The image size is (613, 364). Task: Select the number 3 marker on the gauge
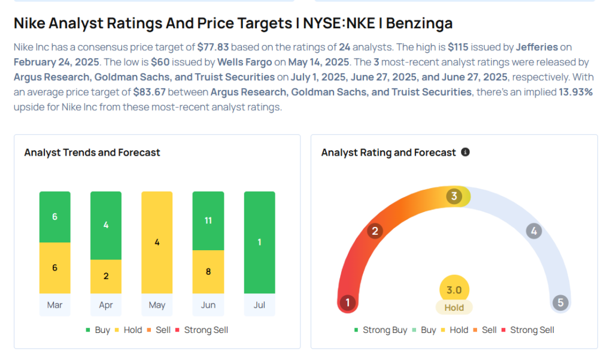point(454,196)
